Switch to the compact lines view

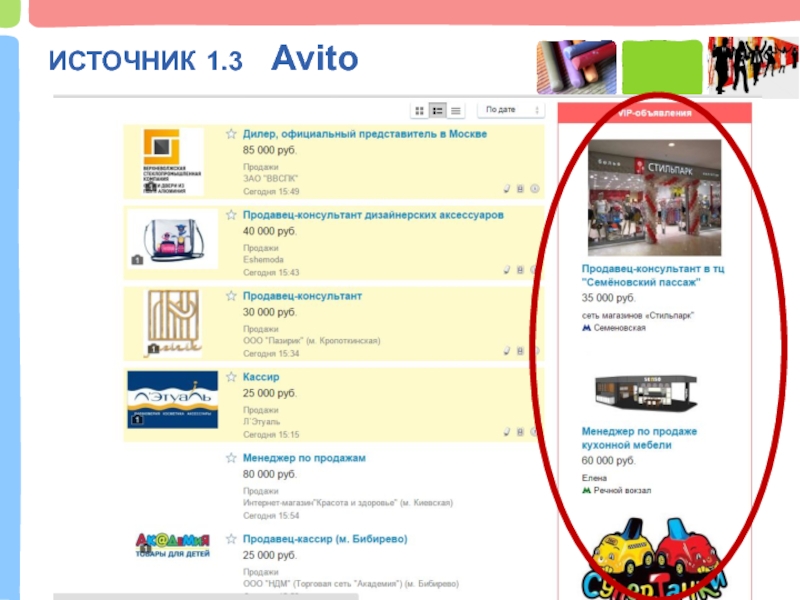point(456,111)
